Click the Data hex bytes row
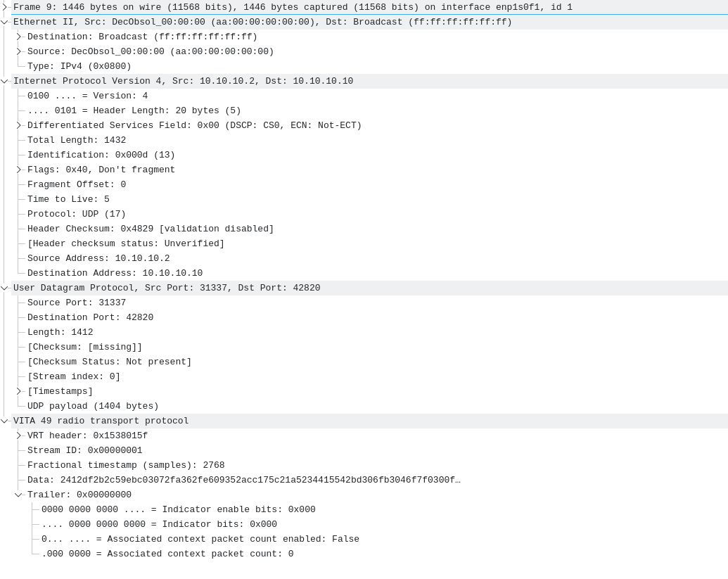Viewport: 728px width, 579px height. point(243,480)
